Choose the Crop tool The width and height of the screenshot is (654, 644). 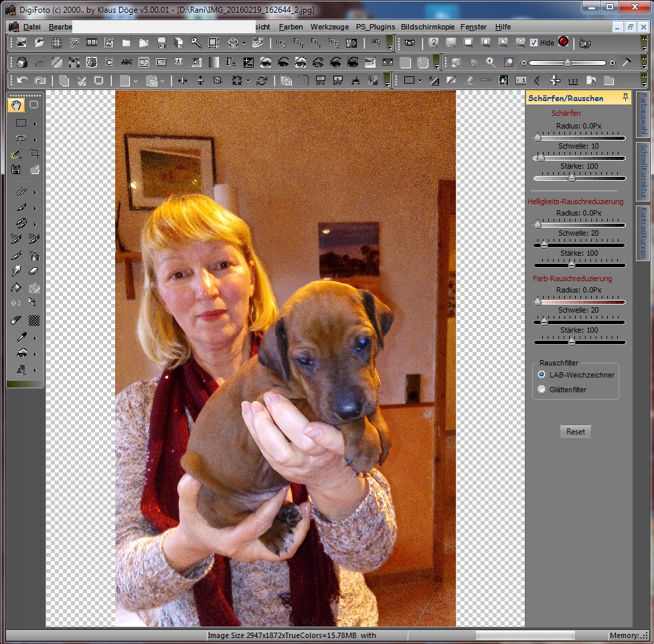[x=35, y=153]
